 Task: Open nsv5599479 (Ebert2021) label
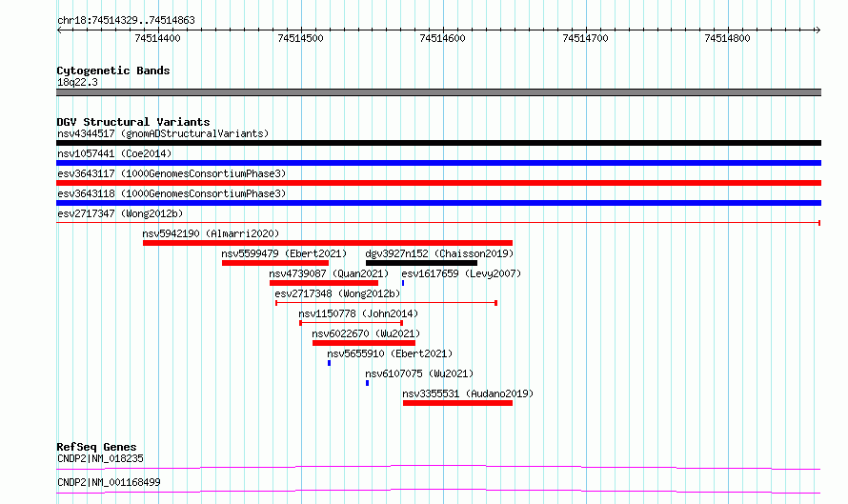[x=284, y=253]
